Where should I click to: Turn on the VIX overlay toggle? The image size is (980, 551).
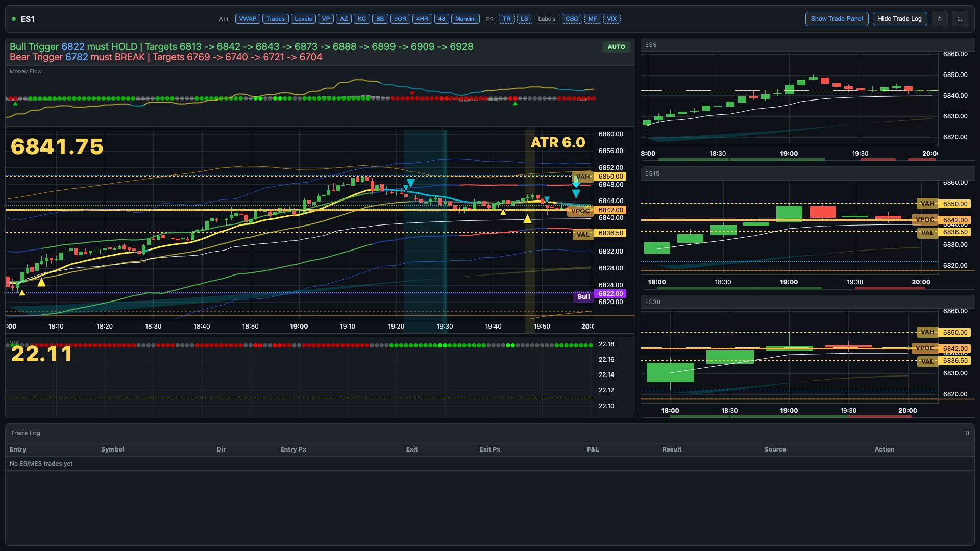pyautogui.click(x=611, y=18)
